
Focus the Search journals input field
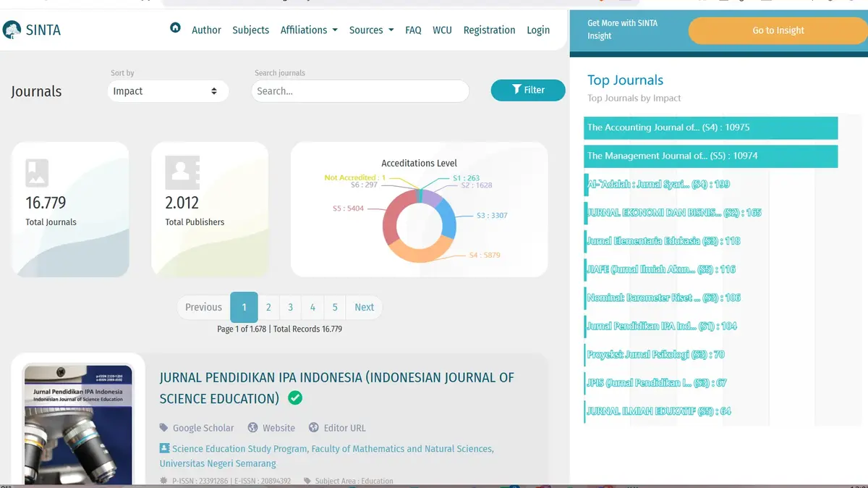click(360, 91)
